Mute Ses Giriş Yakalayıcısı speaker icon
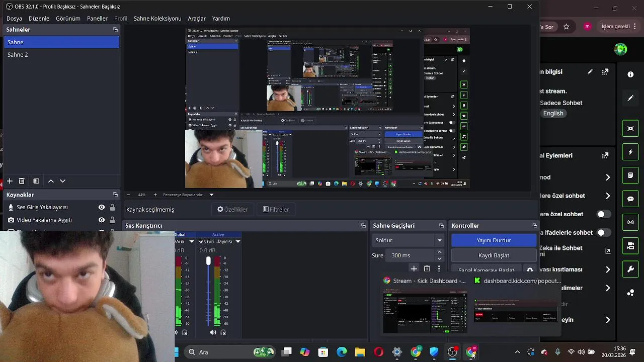Screen dimensions: 644x362 point(213,332)
